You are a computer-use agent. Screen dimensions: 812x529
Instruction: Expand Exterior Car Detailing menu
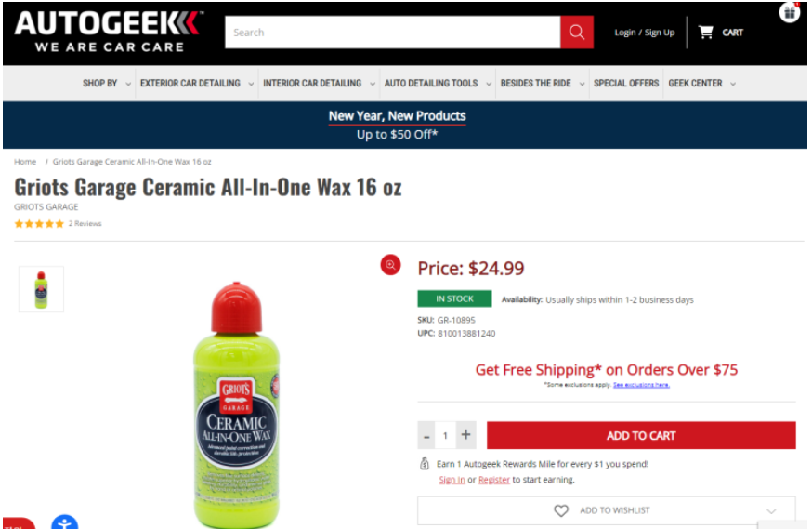click(197, 84)
